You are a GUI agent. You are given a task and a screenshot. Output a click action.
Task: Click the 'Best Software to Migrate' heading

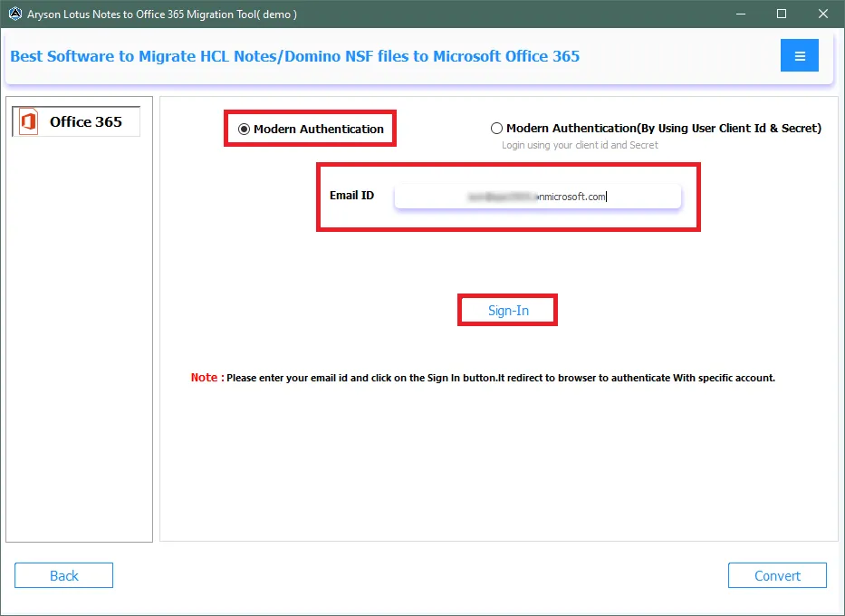(x=294, y=56)
